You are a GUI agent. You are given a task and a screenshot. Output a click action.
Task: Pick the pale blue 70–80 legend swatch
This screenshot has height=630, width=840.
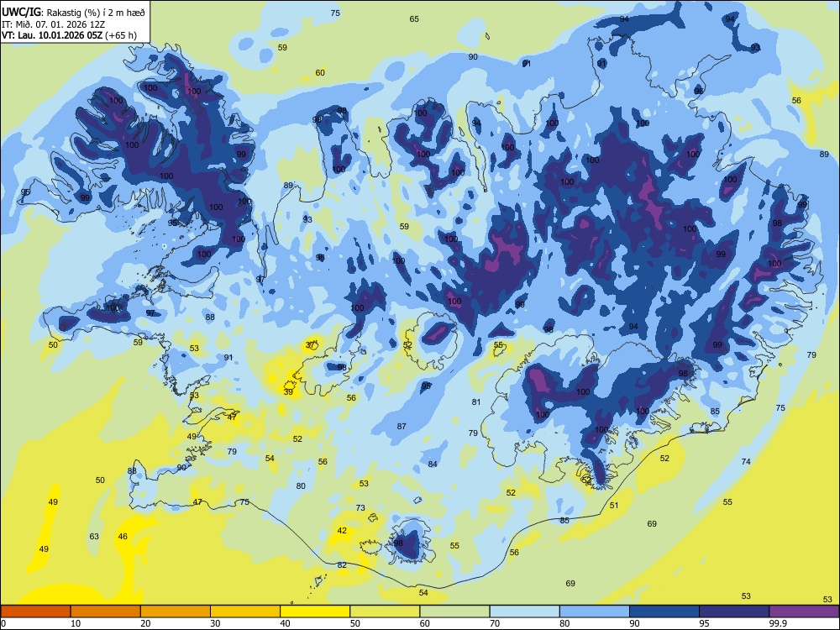(524, 612)
